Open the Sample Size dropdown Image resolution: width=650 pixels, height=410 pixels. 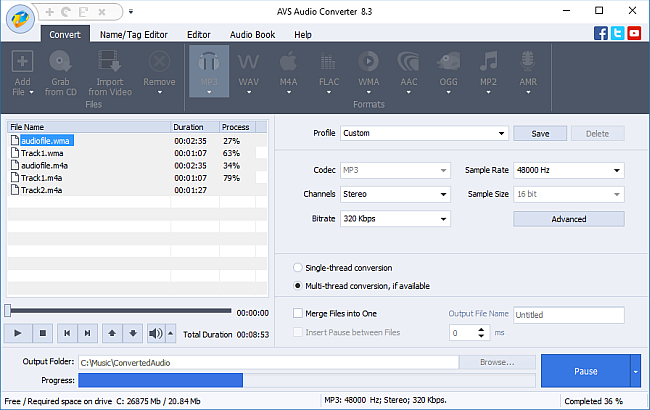click(x=569, y=194)
